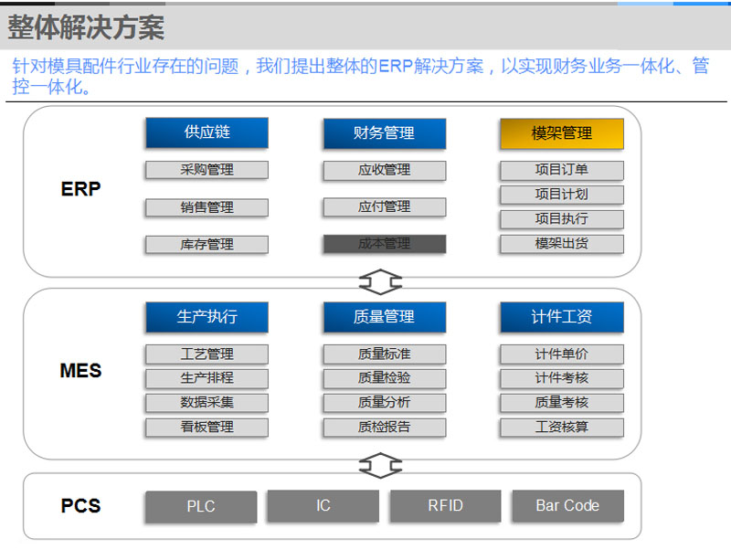The width and height of the screenshot is (731, 560).
Task: Open the 采购管理 module box
Action: [x=207, y=170]
